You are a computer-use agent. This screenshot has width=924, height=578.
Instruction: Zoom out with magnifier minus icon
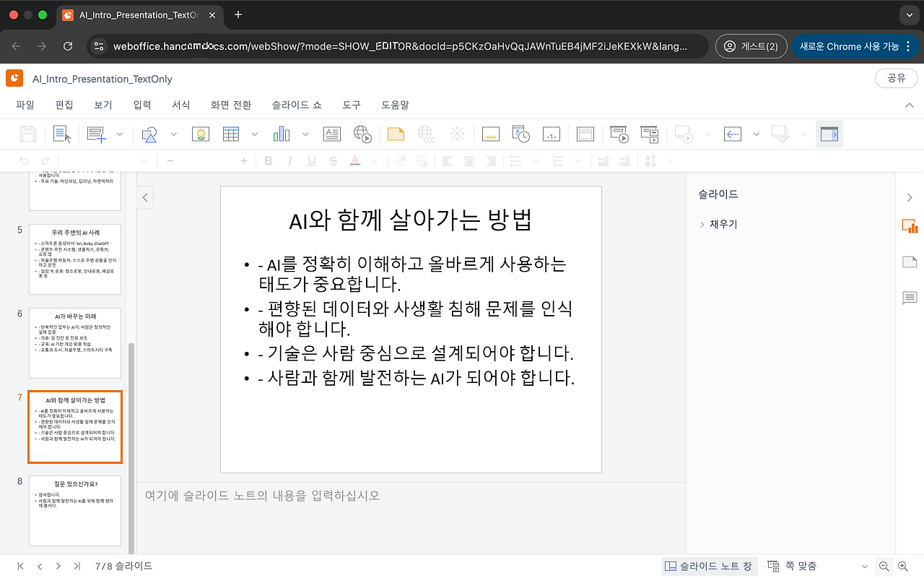pos(884,566)
